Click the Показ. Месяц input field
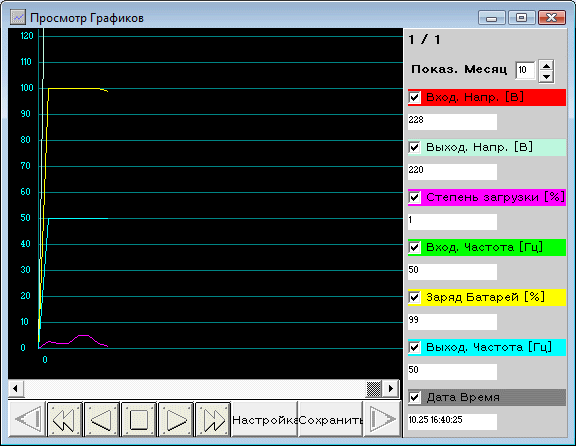Viewport: 576px width, 446px height. pyautogui.click(x=525, y=70)
